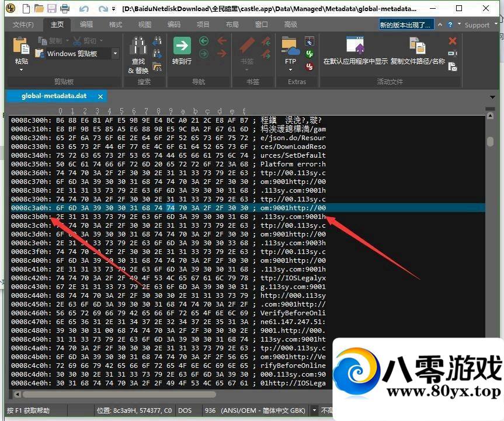
Task: Expand the 粘贴 paste dropdown arrow
Action: [21, 69]
